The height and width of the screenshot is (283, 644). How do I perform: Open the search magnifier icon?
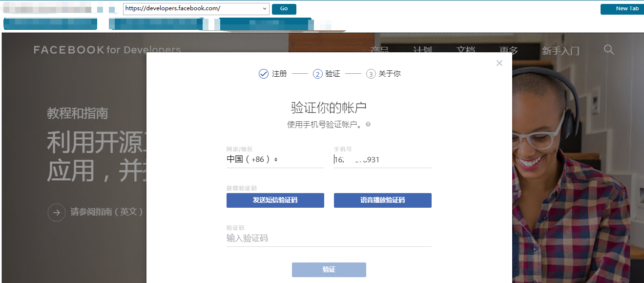click(608, 49)
